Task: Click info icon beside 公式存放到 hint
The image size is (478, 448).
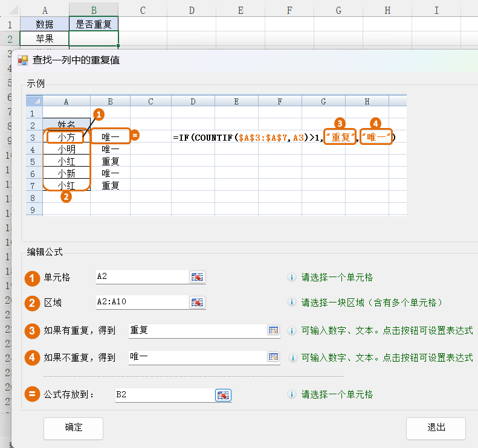Action: [292, 395]
